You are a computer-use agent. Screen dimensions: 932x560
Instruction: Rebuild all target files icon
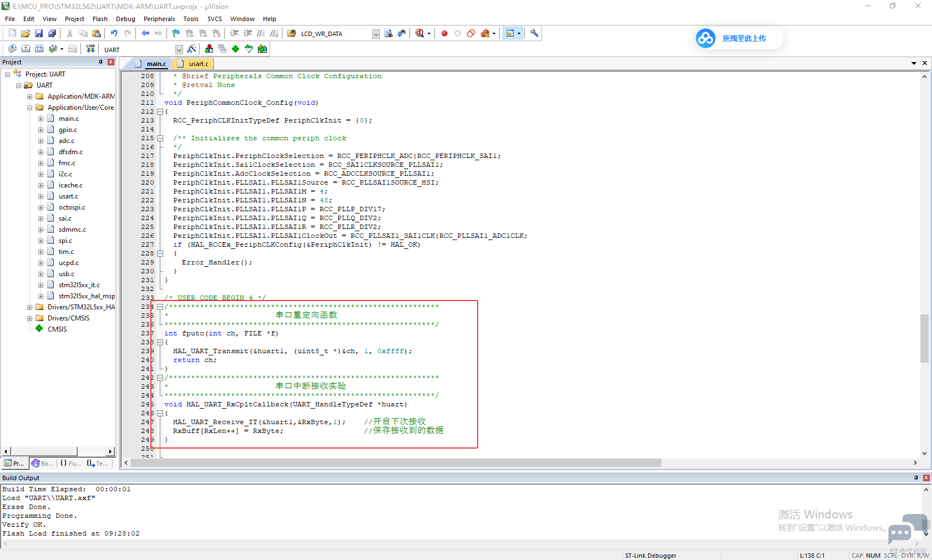click(x=39, y=49)
